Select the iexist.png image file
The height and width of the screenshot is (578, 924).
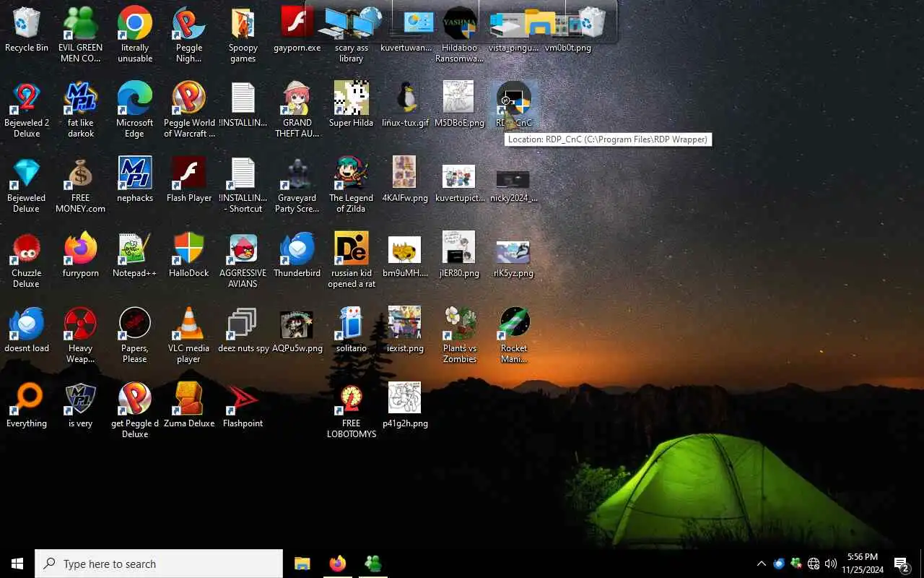(406, 329)
